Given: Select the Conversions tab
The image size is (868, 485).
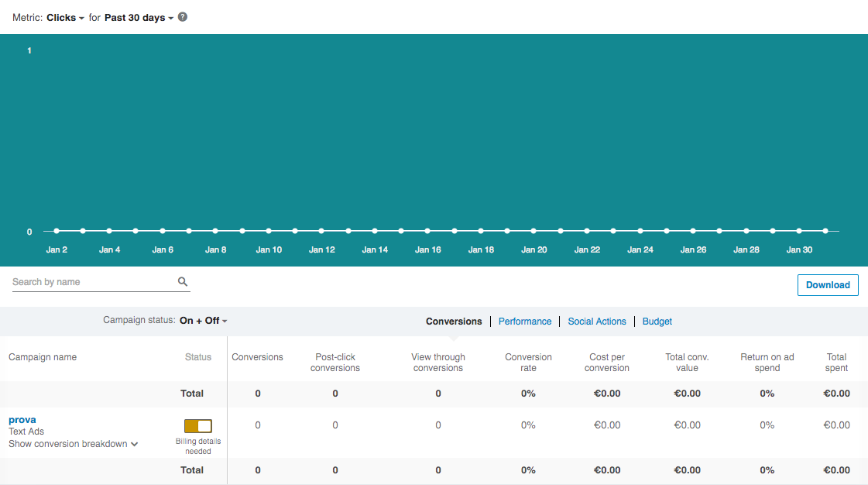Looking at the screenshot, I should coord(454,321).
